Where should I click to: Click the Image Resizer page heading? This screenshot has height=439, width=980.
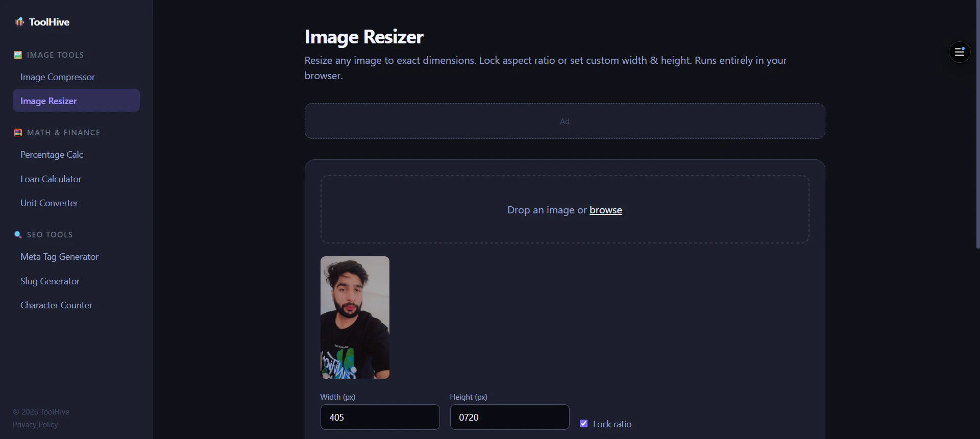point(364,37)
